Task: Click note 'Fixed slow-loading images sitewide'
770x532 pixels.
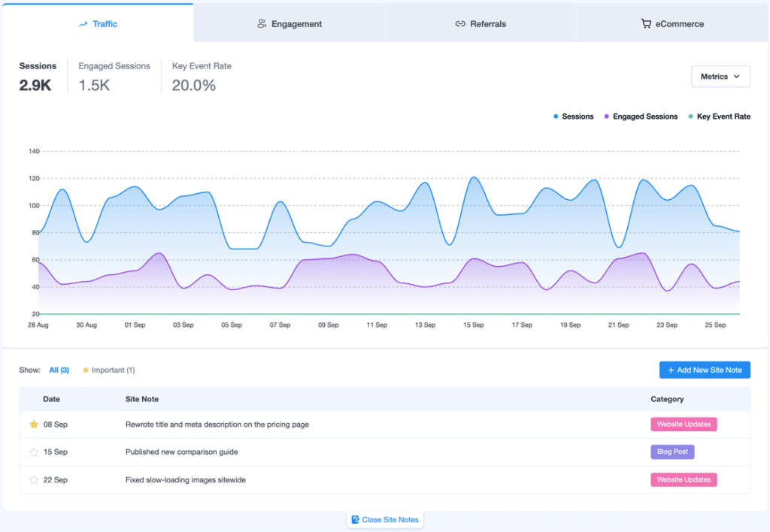Action: (x=186, y=480)
